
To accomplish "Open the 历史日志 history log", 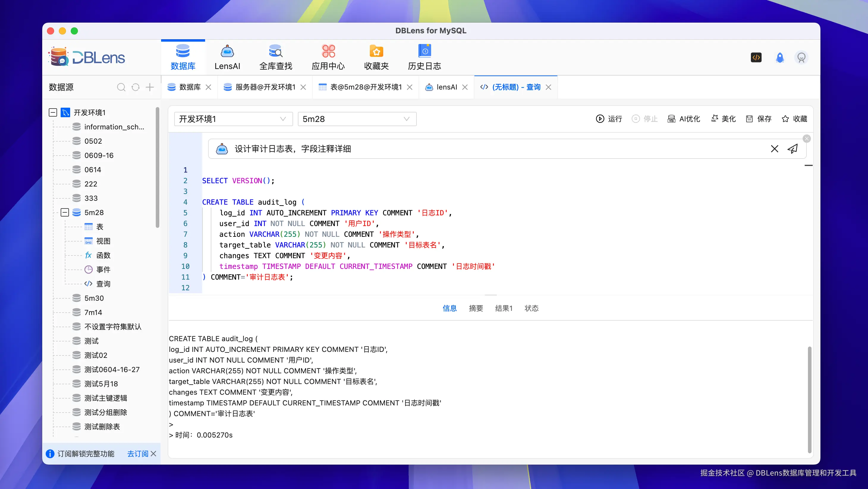I will pyautogui.click(x=424, y=57).
